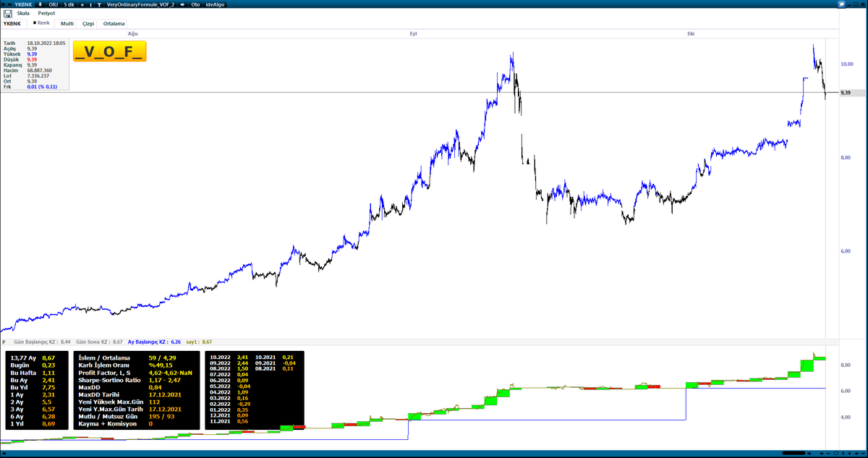868x458 pixels.
Task: Click the save diskette icon
Action: 8,14
